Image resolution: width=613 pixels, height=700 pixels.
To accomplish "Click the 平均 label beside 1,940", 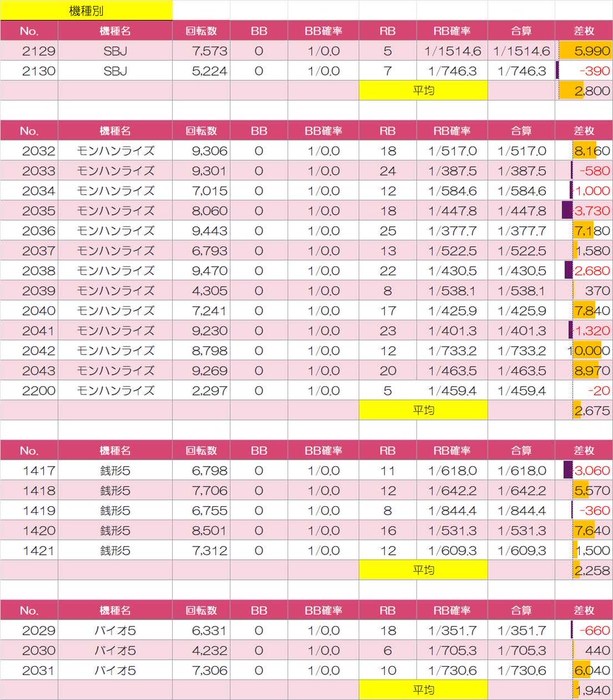I will 423,691.
